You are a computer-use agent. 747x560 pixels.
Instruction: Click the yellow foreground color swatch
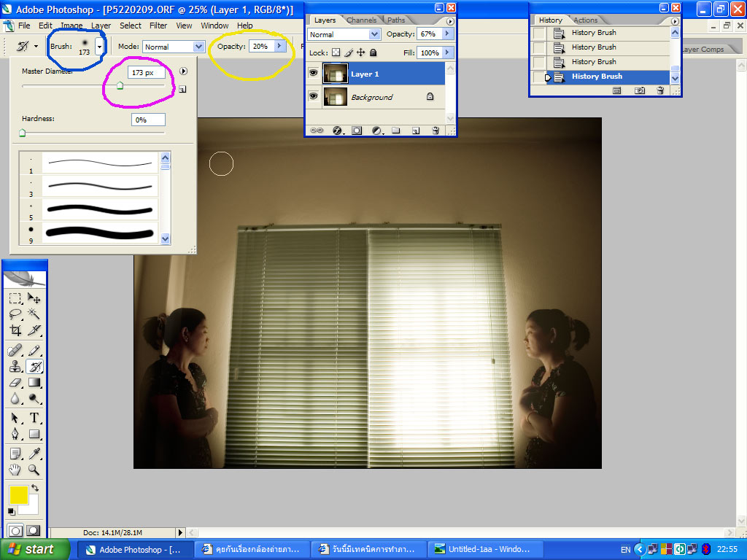18,495
